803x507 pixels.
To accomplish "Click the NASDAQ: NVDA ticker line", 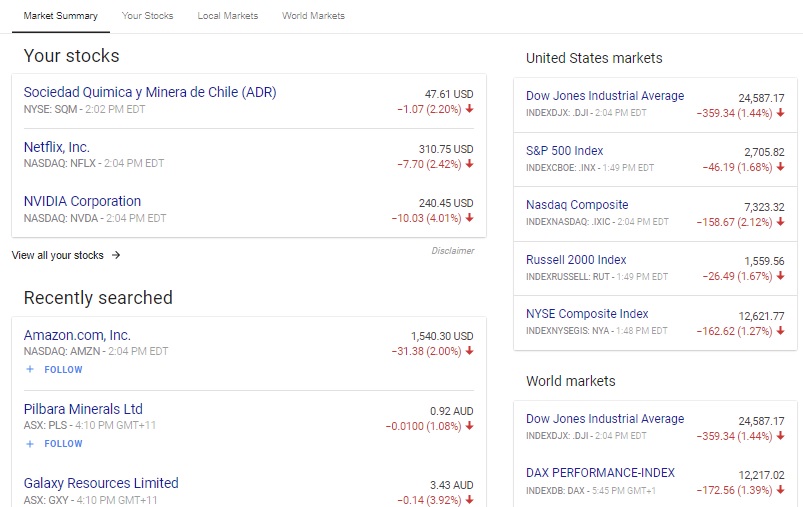I will pyautogui.click(x=95, y=218).
